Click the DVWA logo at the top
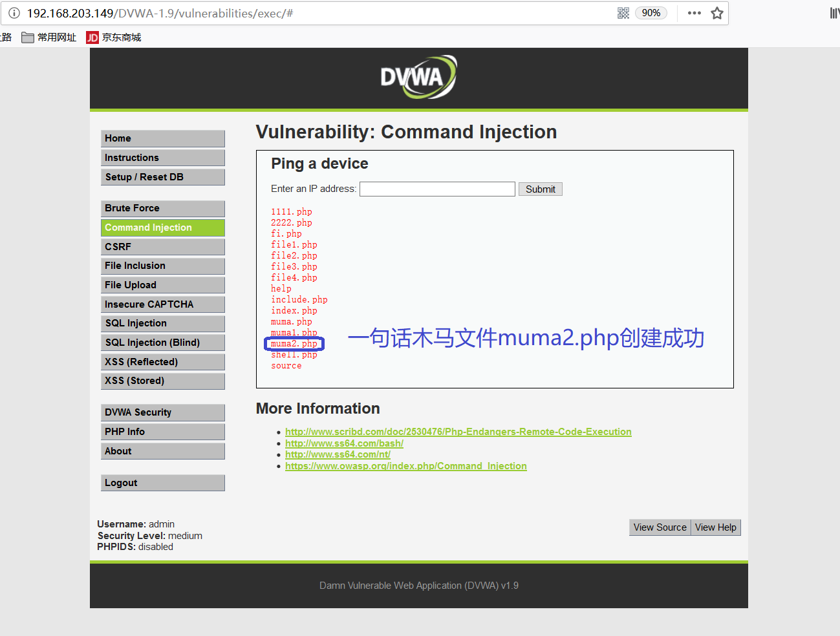The height and width of the screenshot is (636, 840). pyautogui.click(x=418, y=76)
